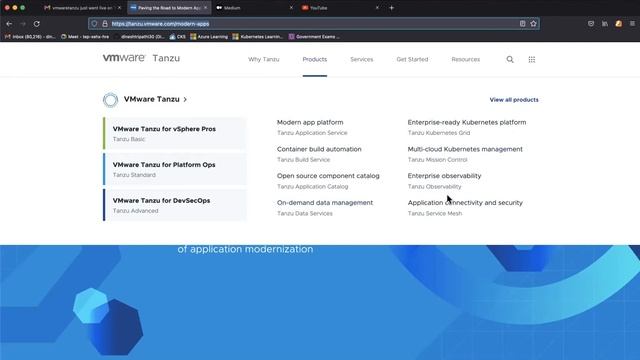Open the apps grid icon in the Tanzu header
This screenshot has height=360, width=640.
tap(531, 60)
